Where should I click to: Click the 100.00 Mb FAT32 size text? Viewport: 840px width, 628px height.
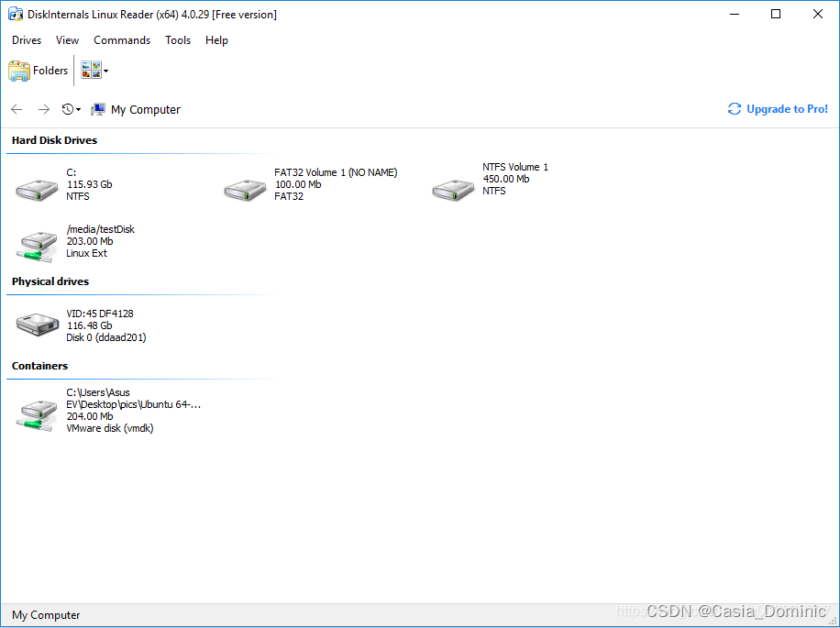pos(298,184)
